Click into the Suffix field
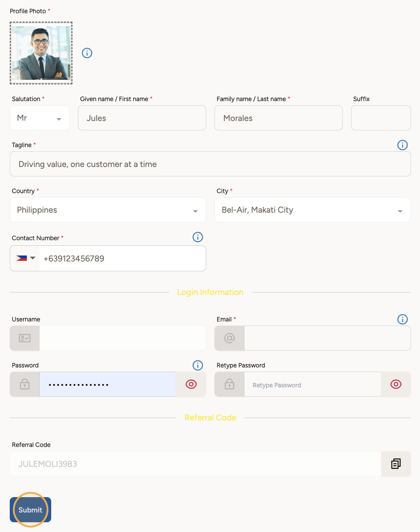This screenshot has height=532, width=420. [381, 118]
